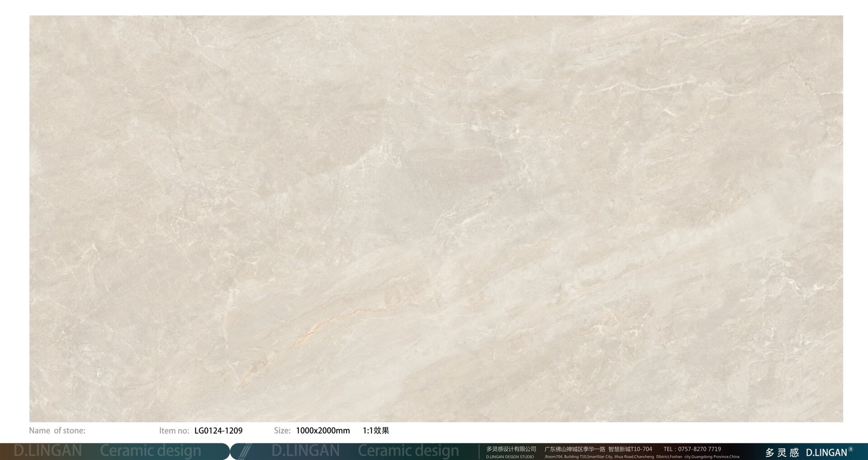Click the middle 'Ceramic design' footer text
This screenshot has width=868, height=460.
pyautogui.click(x=408, y=451)
